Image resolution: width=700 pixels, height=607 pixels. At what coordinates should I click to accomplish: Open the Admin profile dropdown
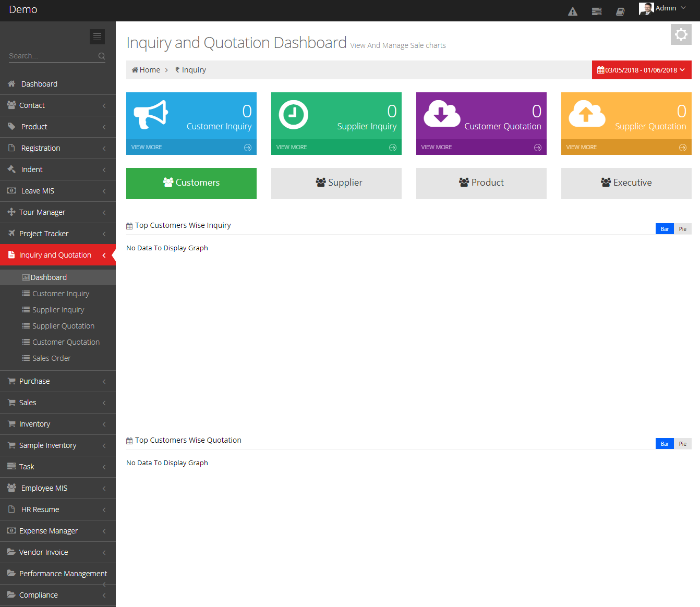662,8
